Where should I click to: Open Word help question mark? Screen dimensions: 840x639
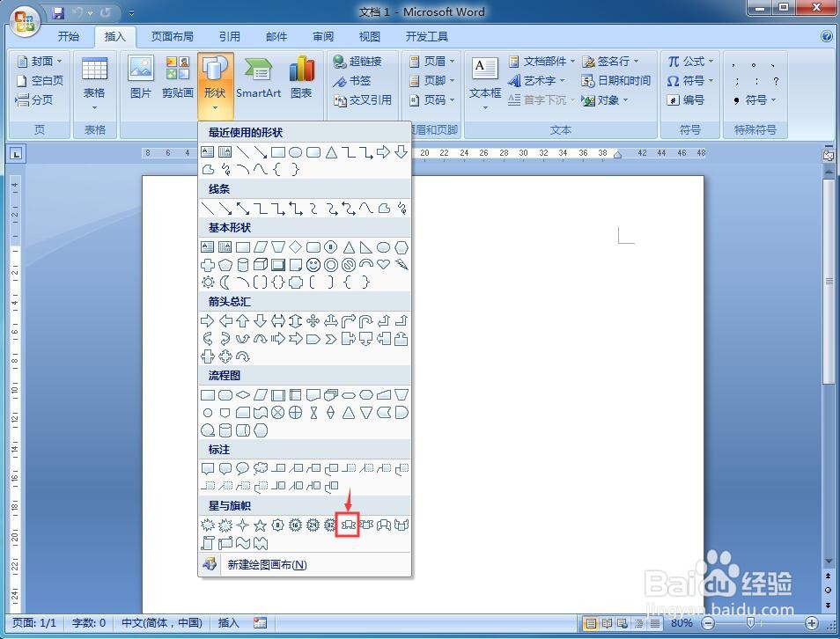point(827,36)
